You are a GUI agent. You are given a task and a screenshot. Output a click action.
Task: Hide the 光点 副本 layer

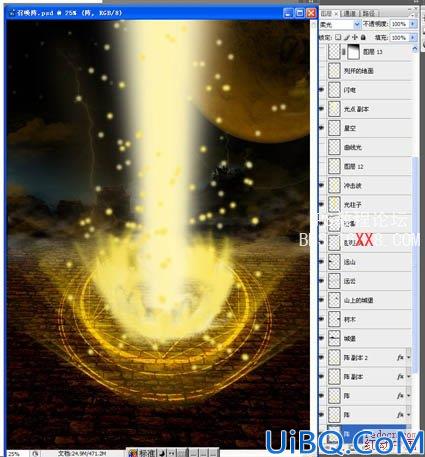coord(322,109)
